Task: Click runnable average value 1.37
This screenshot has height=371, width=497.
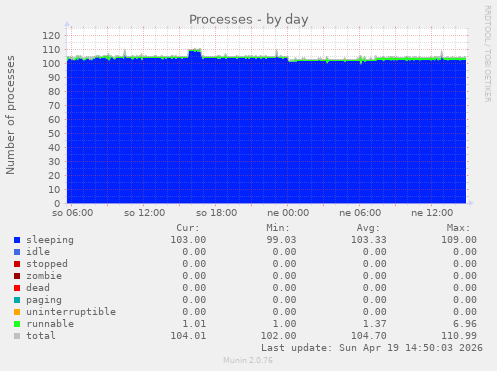Action: tap(375, 324)
